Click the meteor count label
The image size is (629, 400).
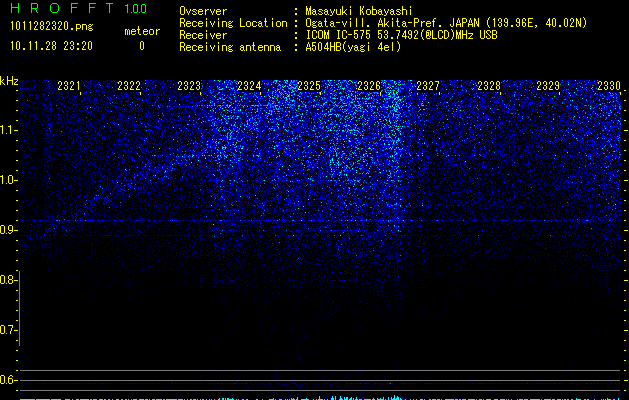142,31
